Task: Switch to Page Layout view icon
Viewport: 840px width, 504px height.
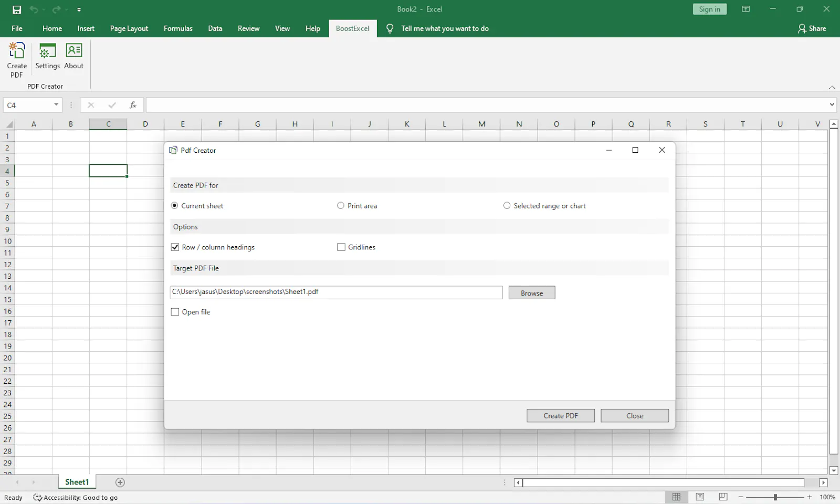Action: coord(700,497)
